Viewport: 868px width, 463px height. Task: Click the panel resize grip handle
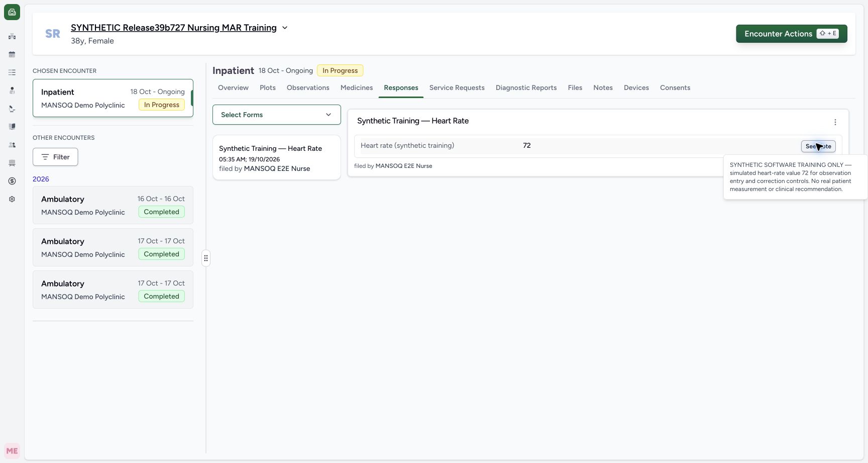click(x=206, y=258)
